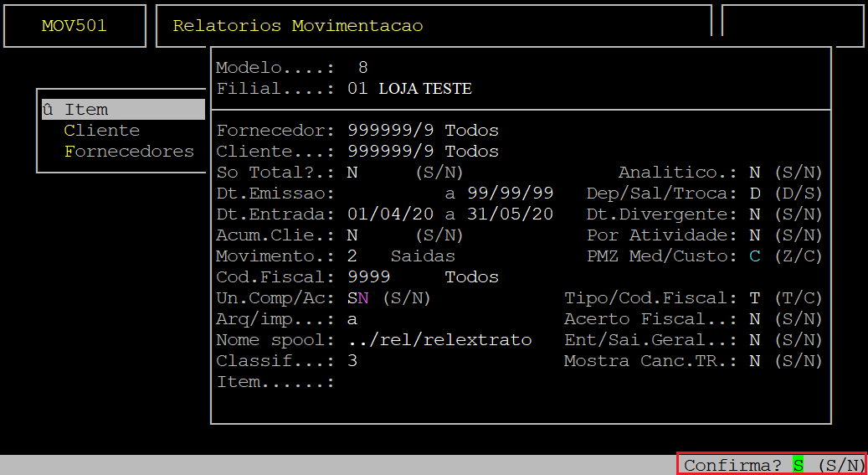Click the Tipo/Cod.Fiscal T value
Image resolution: width=868 pixels, height=475 pixels.
tap(754, 298)
